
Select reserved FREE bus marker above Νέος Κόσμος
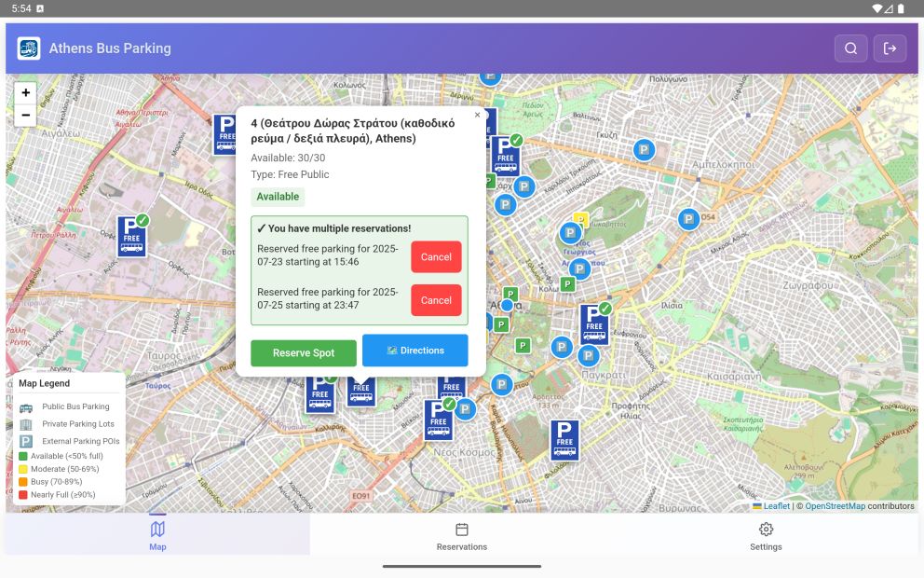click(x=439, y=420)
